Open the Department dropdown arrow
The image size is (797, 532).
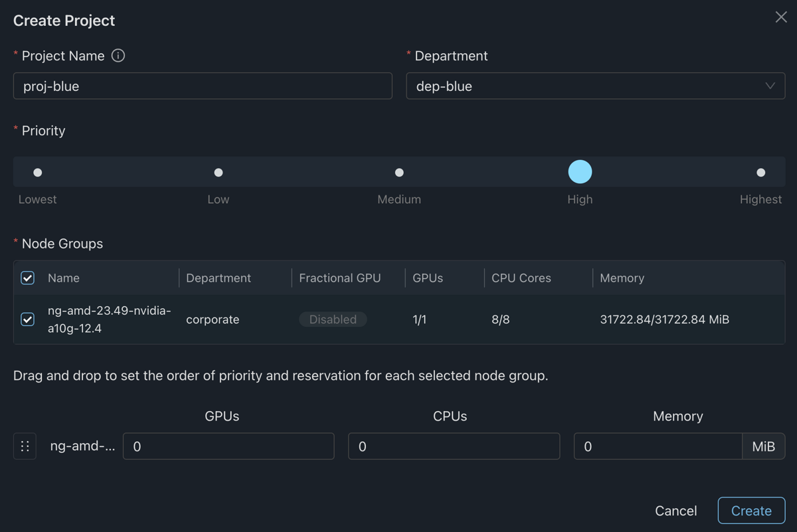770,86
